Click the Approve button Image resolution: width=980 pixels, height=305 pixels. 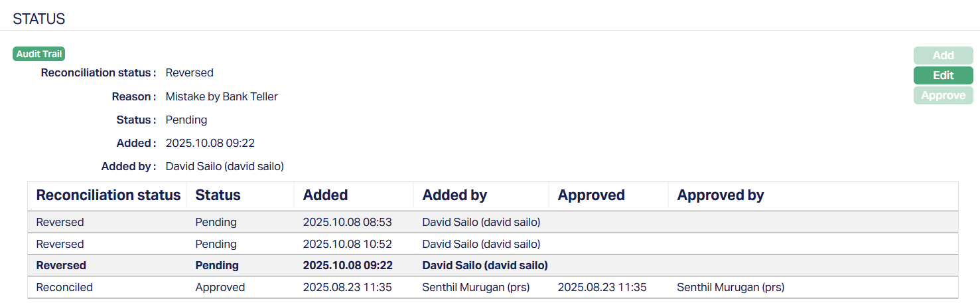tap(943, 96)
